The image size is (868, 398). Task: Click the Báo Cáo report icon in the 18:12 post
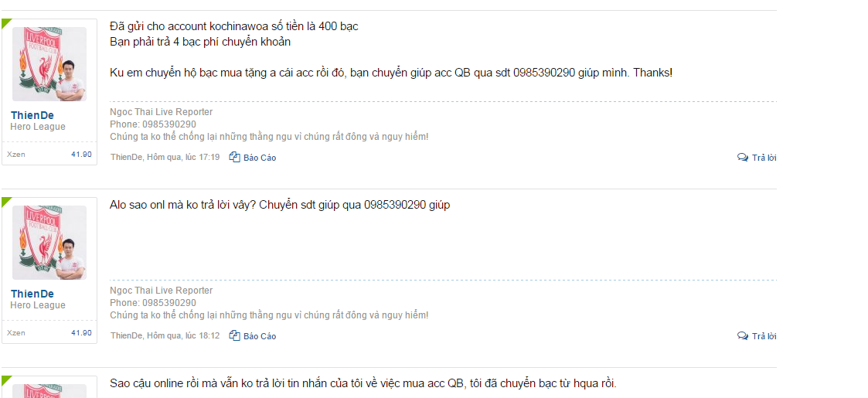pos(235,336)
